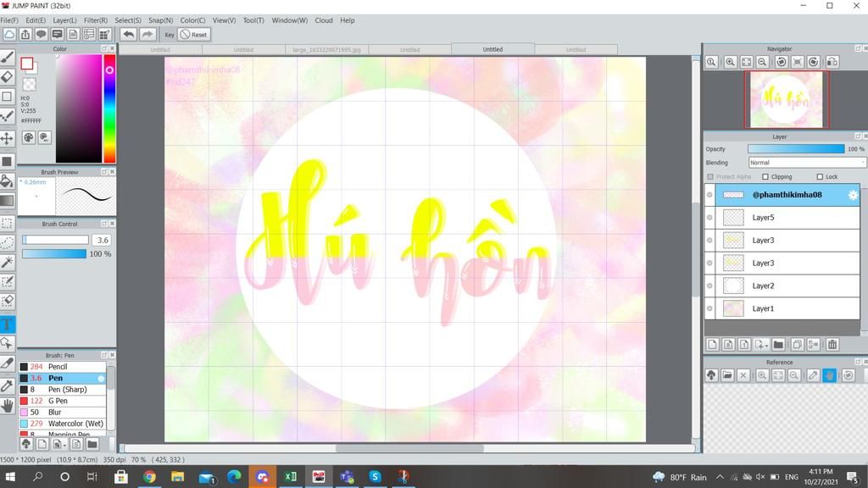This screenshot has width=868, height=488.
Task: Open settings gear on @phamthikimha08 layer
Action: point(853,195)
